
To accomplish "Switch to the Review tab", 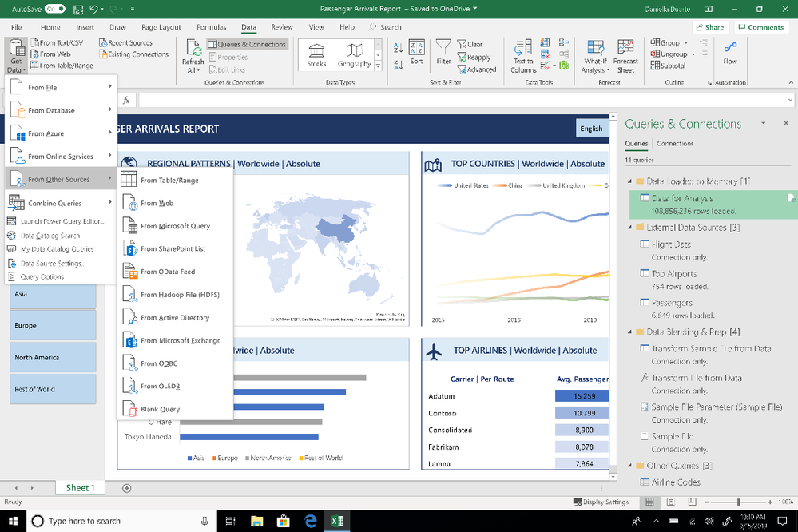I will click(x=282, y=27).
